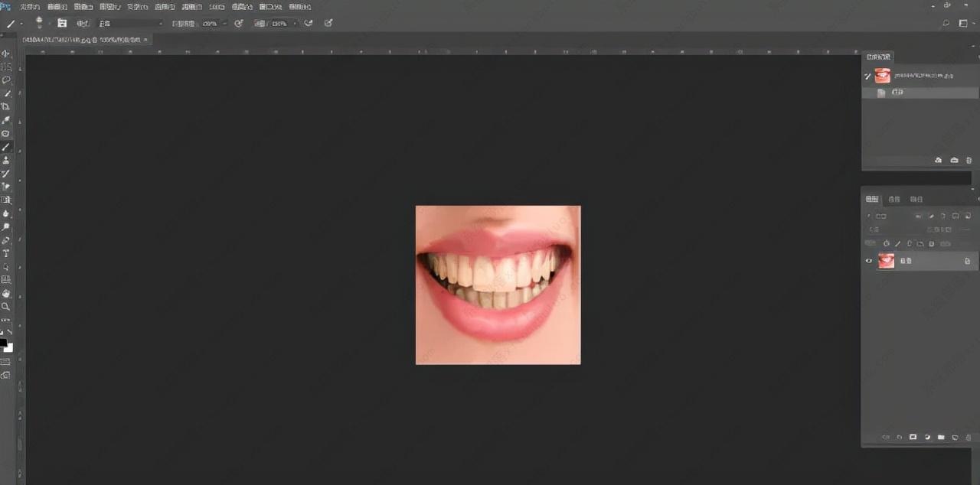
Task: Select the Hand tool
Action: click(5, 293)
